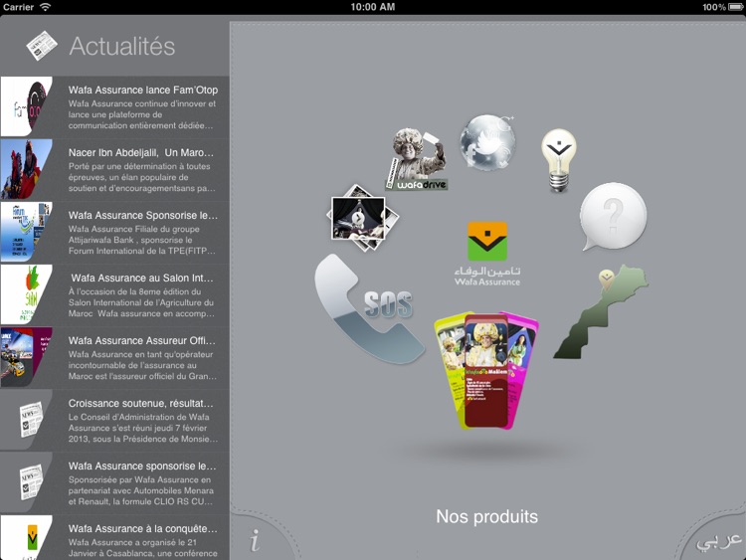
Task: Tap the 10:00 AM clock
Action: tap(373, 7)
